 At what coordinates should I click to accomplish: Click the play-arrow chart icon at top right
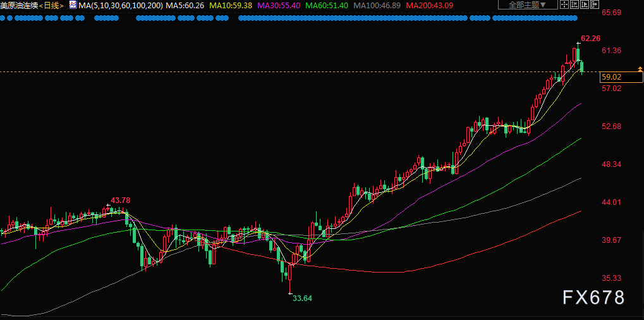point(585,5)
